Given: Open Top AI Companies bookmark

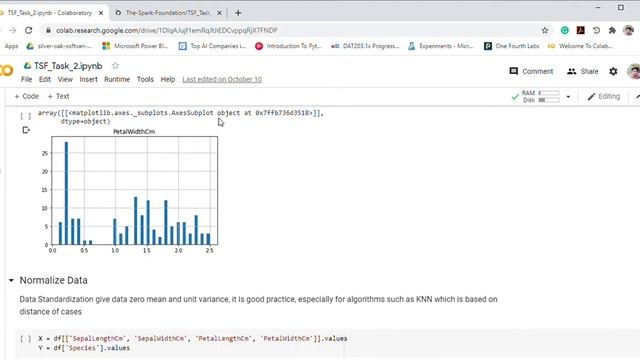Looking at the screenshot, I should (x=212, y=46).
